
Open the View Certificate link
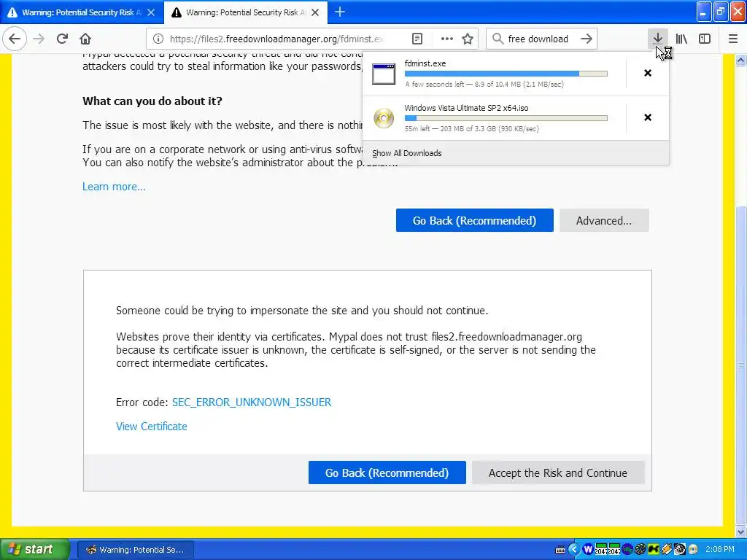152,427
